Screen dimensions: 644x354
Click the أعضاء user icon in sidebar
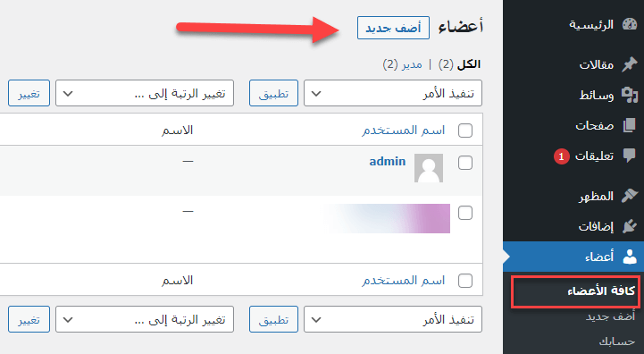coord(629,257)
